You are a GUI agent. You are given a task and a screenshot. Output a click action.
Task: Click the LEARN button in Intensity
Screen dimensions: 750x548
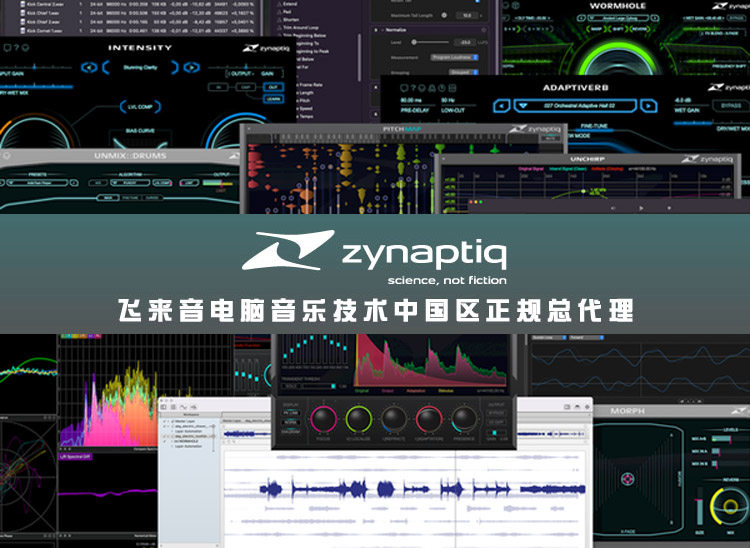(273, 99)
